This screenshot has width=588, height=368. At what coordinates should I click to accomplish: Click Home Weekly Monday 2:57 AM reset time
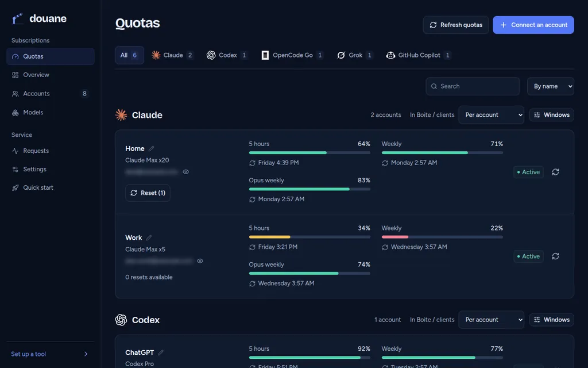coord(413,163)
